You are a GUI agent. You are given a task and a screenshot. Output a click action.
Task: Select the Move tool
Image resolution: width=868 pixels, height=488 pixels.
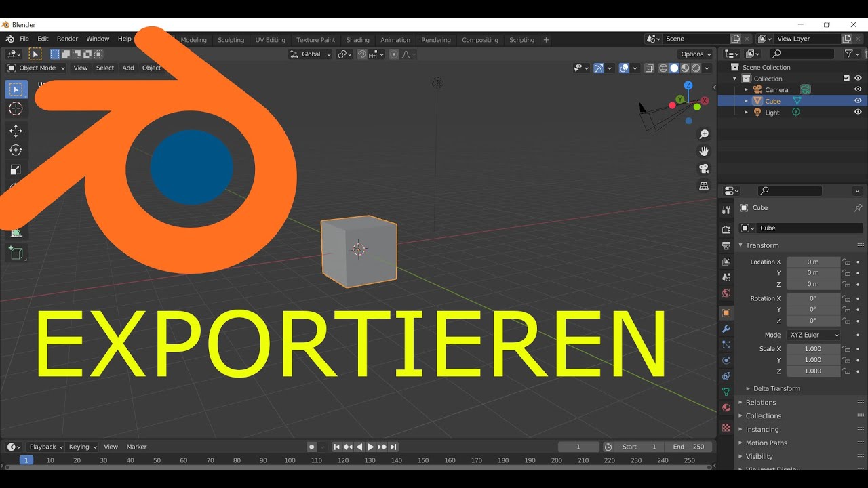click(x=16, y=131)
